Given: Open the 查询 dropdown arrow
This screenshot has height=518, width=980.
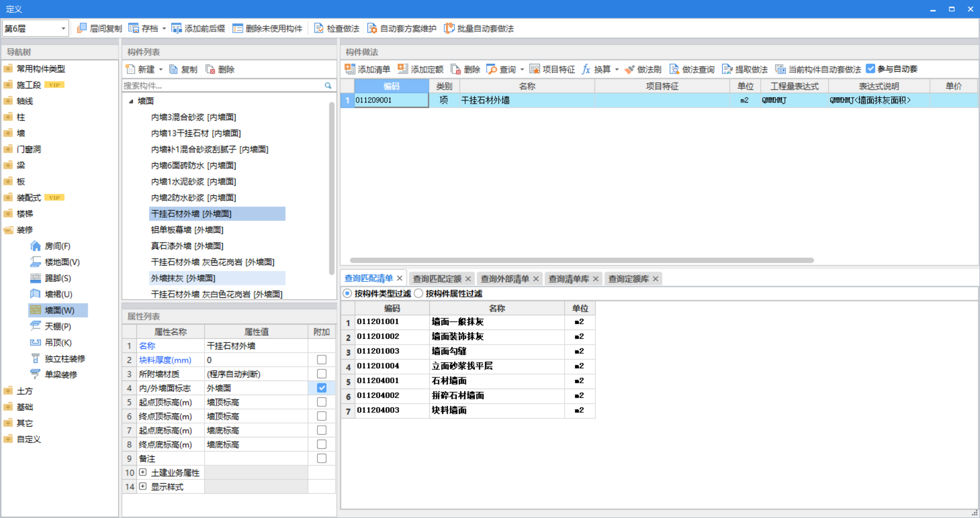Looking at the screenshot, I should tap(522, 69).
